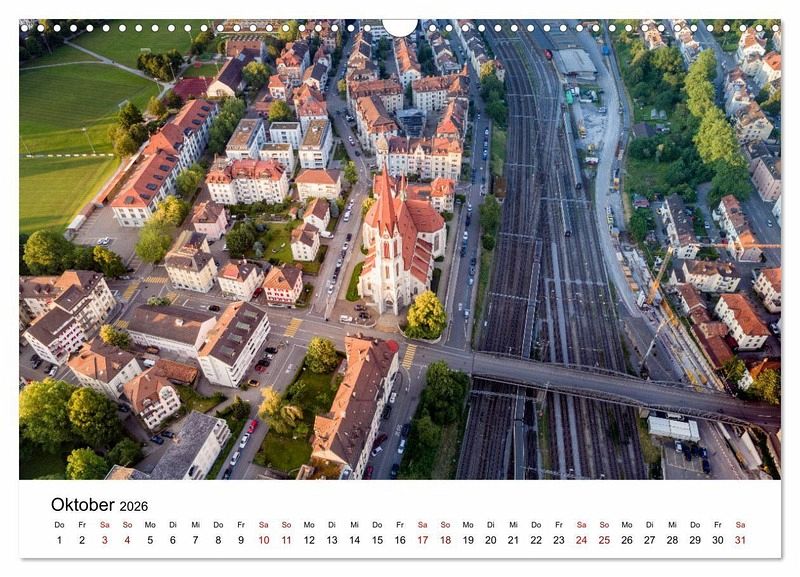Select date 30 in the calendar
This screenshot has height=577, width=800.
(x=718, y=540)
